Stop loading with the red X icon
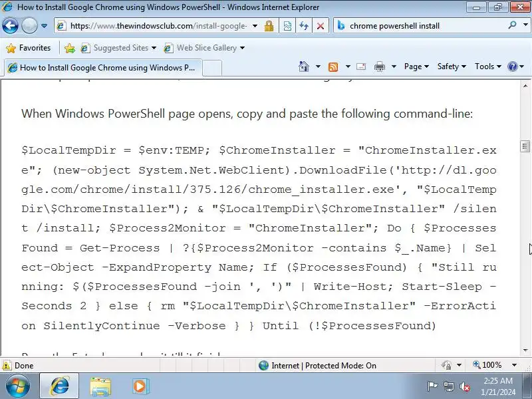Image resolution: width=532 pixels, height=399 pixels. click(321, 26)
